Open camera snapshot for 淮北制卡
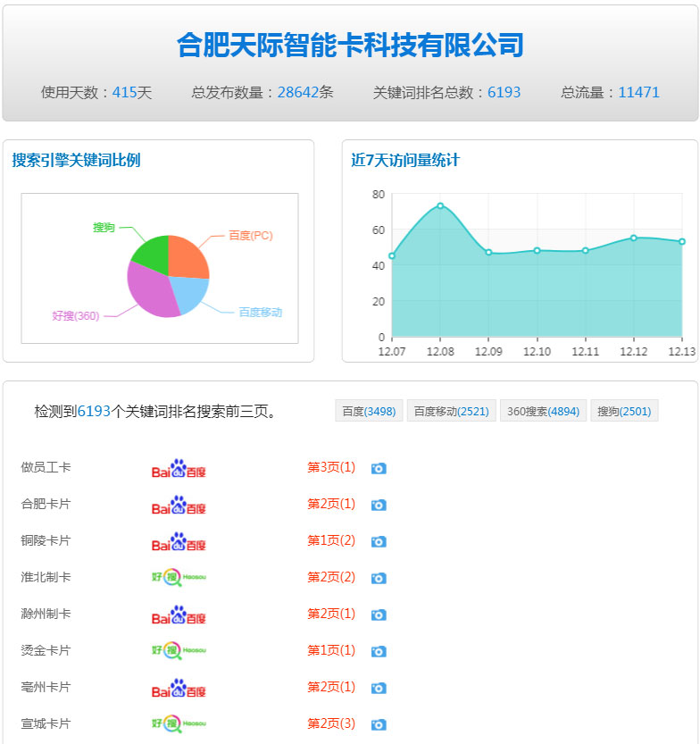 point(379,578)
